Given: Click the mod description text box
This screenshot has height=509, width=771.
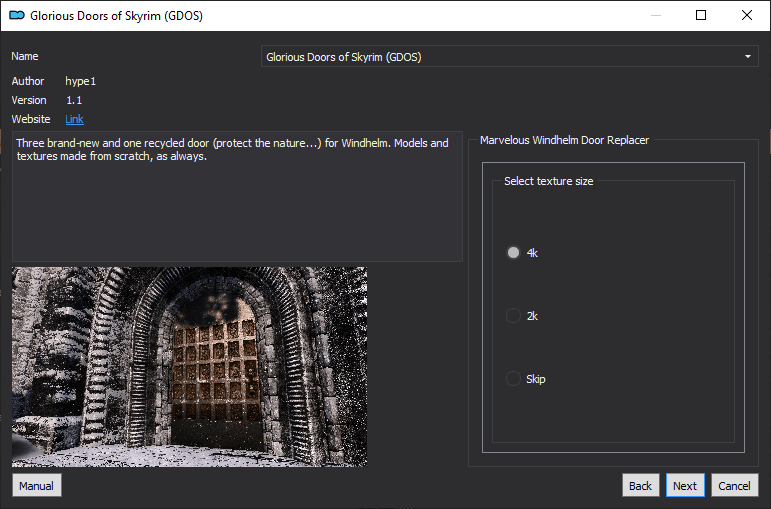Looking at the screenshot, I should coord(237,196).
